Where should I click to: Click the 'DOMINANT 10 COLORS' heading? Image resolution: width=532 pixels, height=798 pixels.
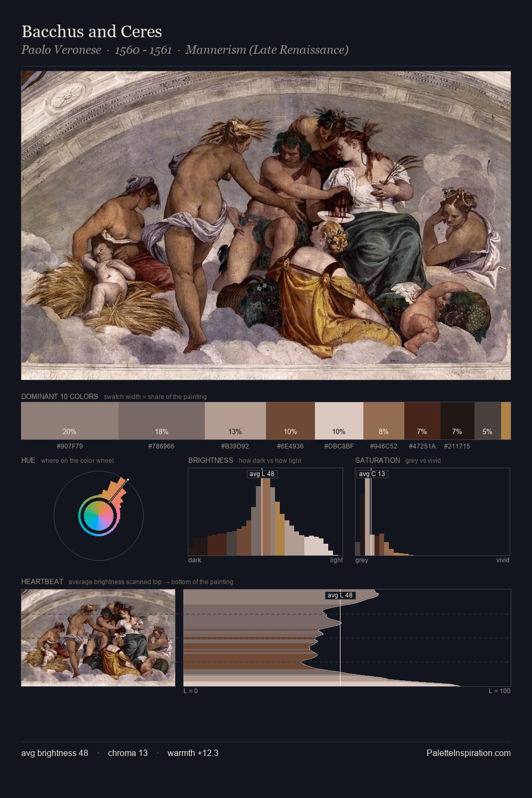(x=60, y=396)
